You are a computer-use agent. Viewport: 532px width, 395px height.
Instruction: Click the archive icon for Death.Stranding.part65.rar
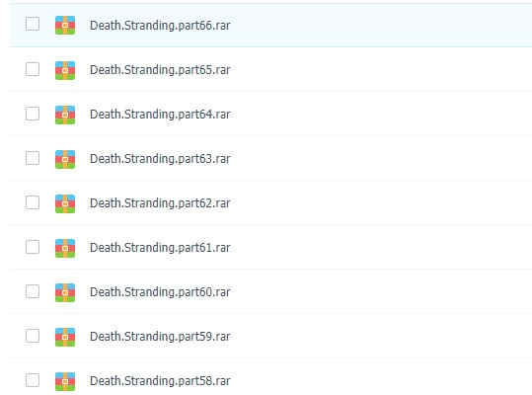pos(65,70)
